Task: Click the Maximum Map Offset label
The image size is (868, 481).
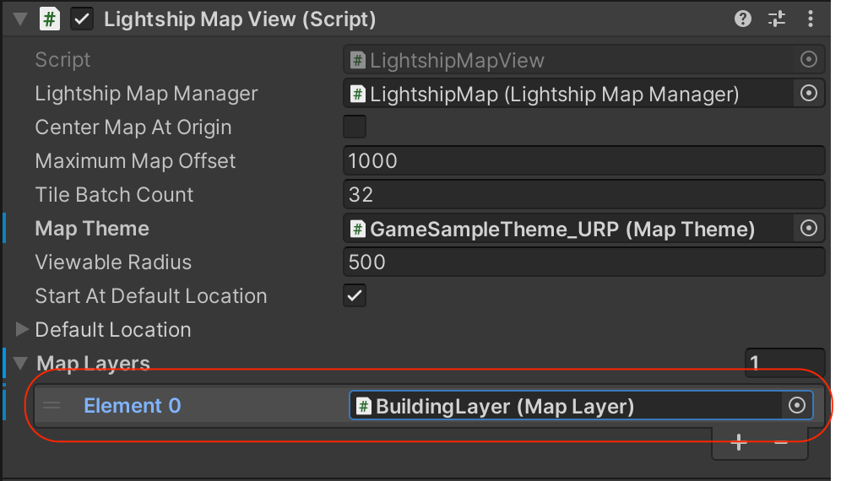Action: click(135, 161)
